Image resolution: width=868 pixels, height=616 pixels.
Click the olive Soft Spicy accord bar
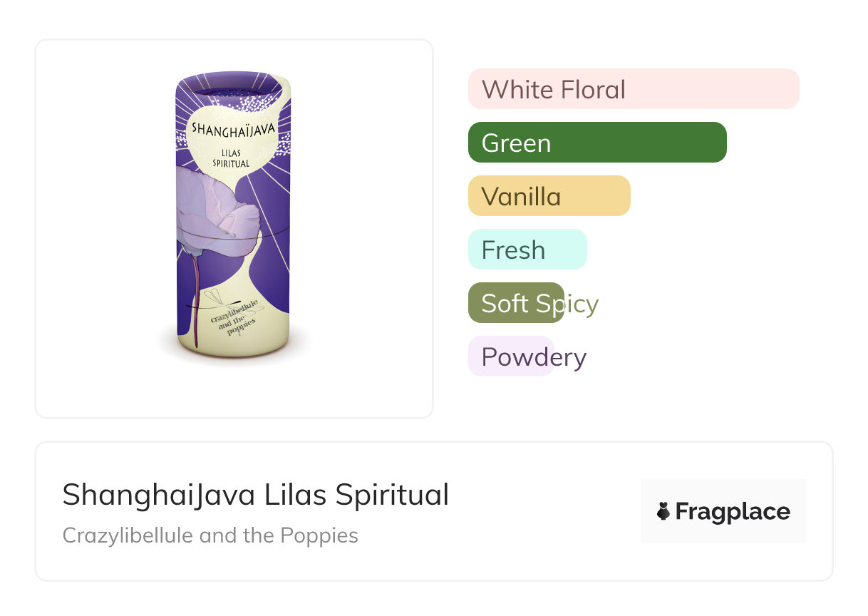click(516, 303)
